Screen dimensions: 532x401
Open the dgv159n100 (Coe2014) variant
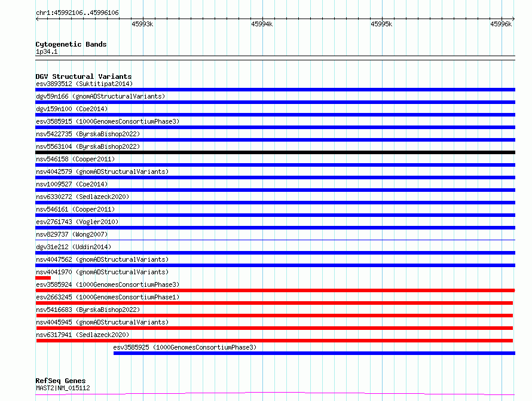point(72,109)
